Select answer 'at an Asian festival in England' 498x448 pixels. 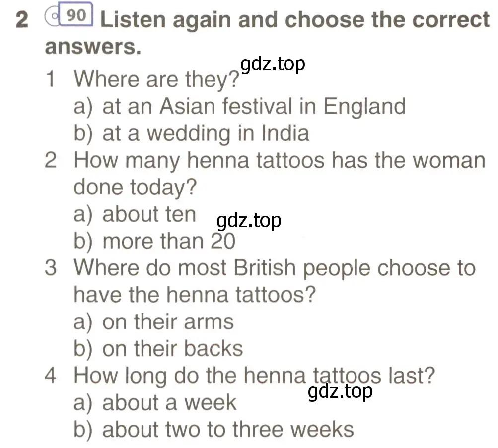coord(240,106)
